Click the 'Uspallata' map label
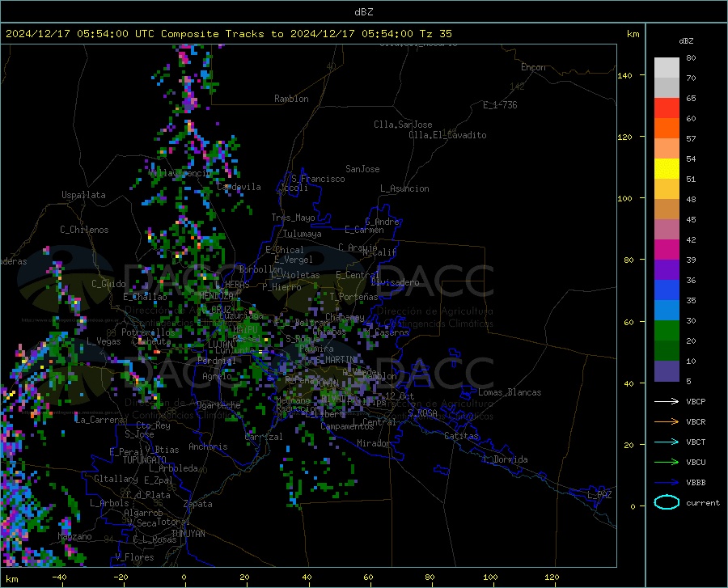 coord(83,195)
